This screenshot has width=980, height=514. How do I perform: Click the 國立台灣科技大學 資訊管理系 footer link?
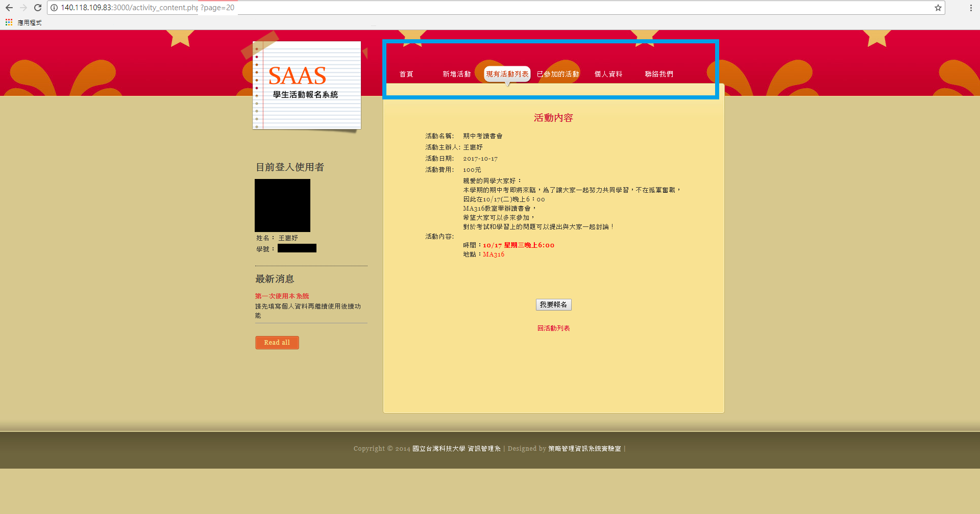click(456, 449)
